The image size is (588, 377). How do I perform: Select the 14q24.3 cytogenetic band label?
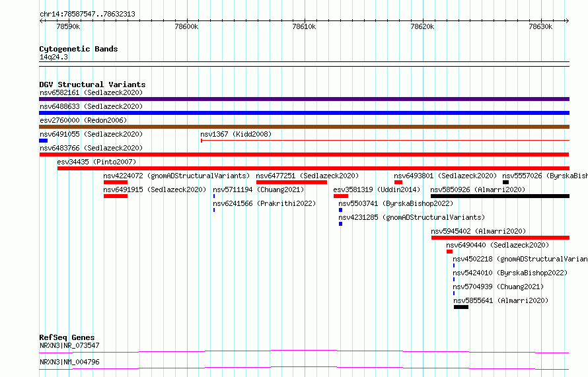[54, 57]
